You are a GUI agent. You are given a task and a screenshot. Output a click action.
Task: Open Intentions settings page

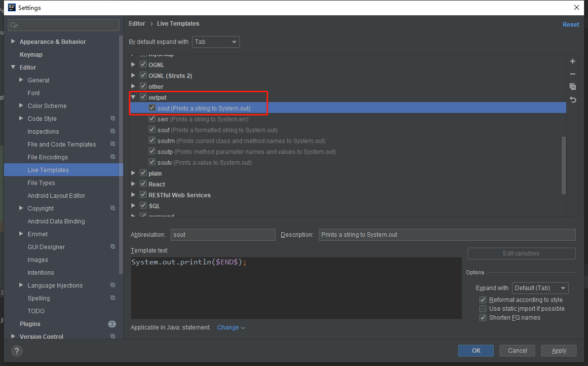40,273
